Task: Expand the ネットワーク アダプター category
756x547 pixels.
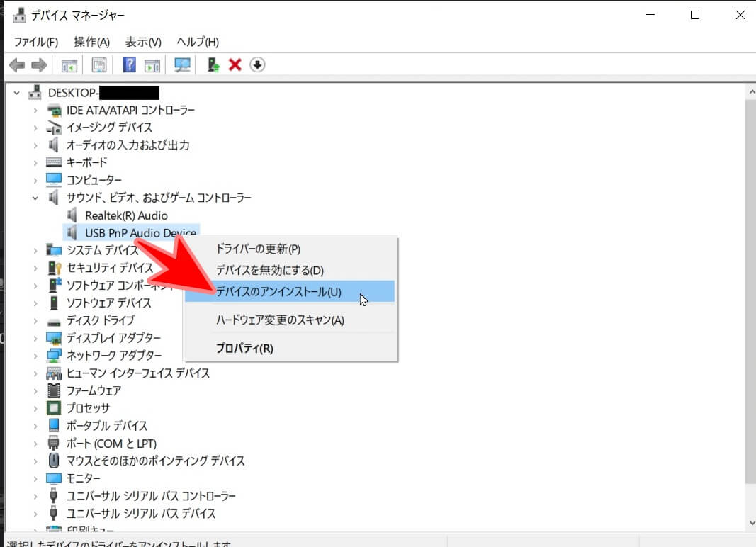Action: click(34, 356)
